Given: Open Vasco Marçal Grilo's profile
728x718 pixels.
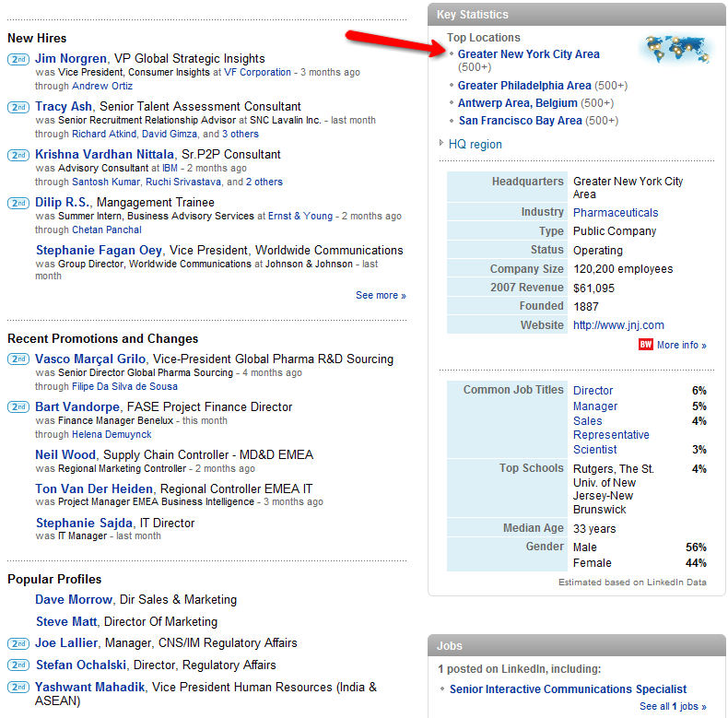Looking at the screenshot, I should [x=90, y=359].
